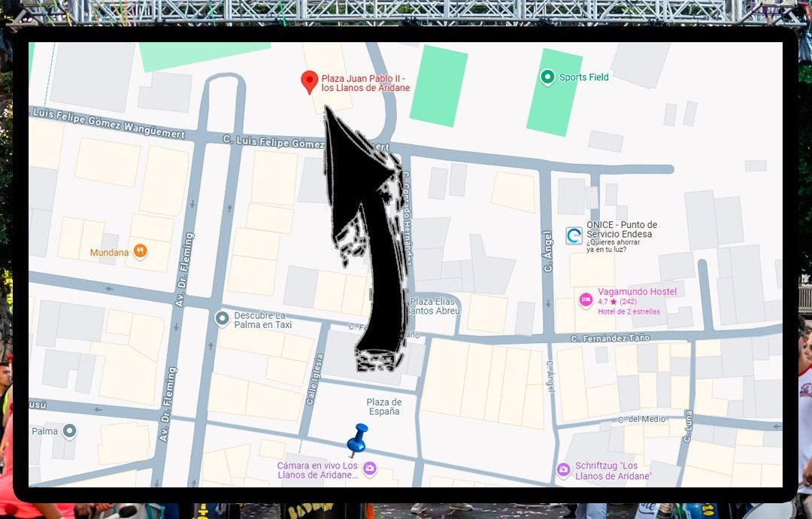Click the Descubre La Palma en Taxi pin
The height and width of the screenshot is (519, 812).
[x=222, y=319]
